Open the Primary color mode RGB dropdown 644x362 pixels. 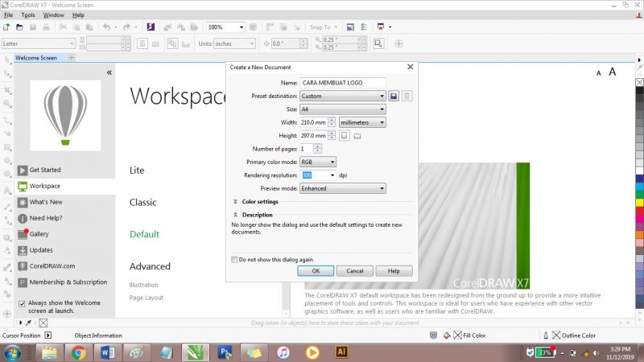tap(318, 162)
